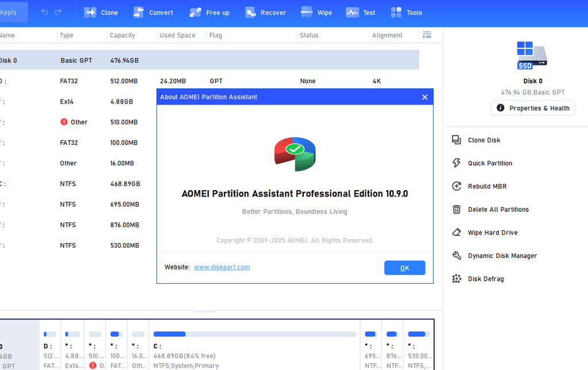The height and width of the screenshot is (370, 588).
Task: Click the Alignment column header
Action: tap(387, 35)
